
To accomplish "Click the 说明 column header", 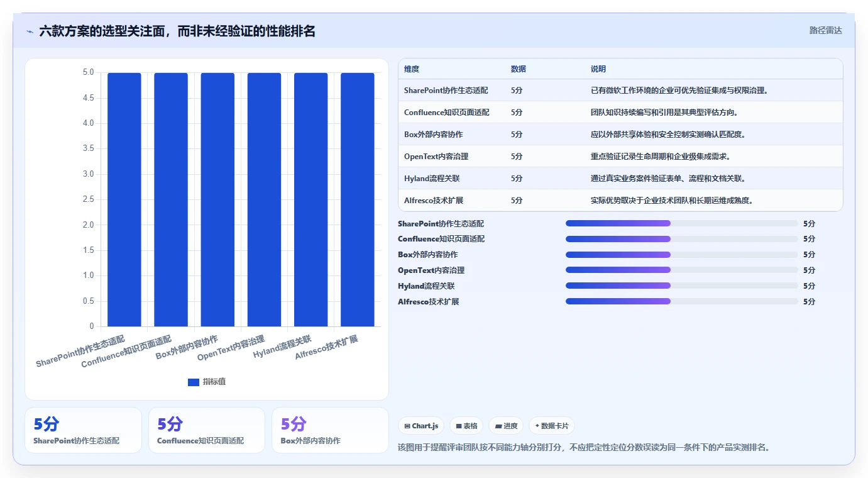I will (x=598, y=69).
